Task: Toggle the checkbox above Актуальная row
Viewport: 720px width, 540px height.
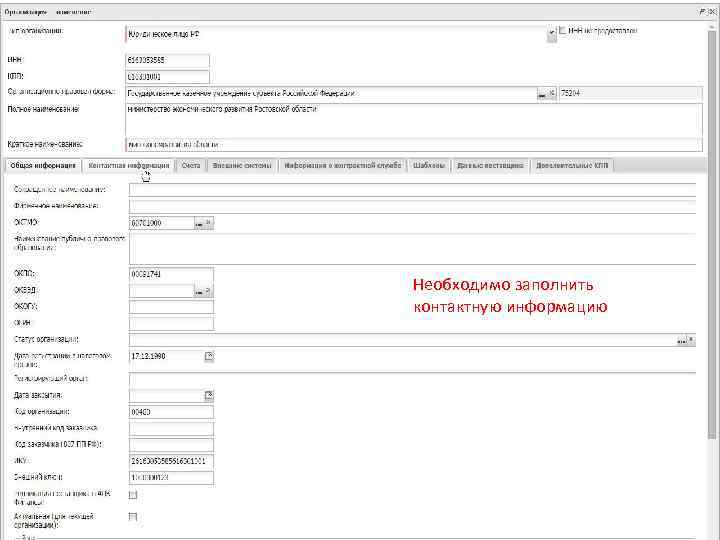Action: click(133, 495)
